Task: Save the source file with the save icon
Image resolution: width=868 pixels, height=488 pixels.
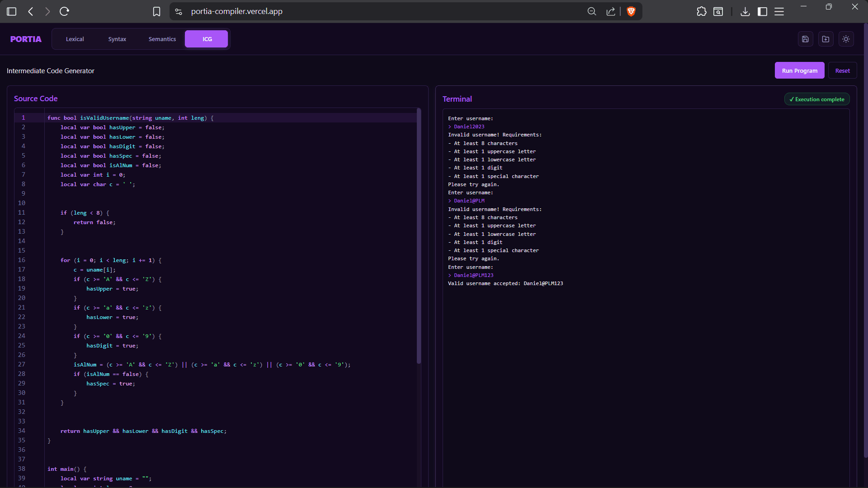Action: (805, 39)
